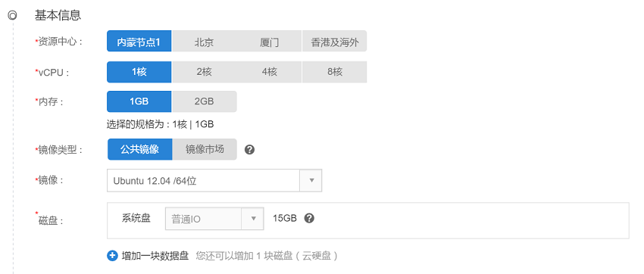This screenshot has height=274, width=644.
Task: Pick the 8核 vCPU option
Action: [x=334, y=72]
